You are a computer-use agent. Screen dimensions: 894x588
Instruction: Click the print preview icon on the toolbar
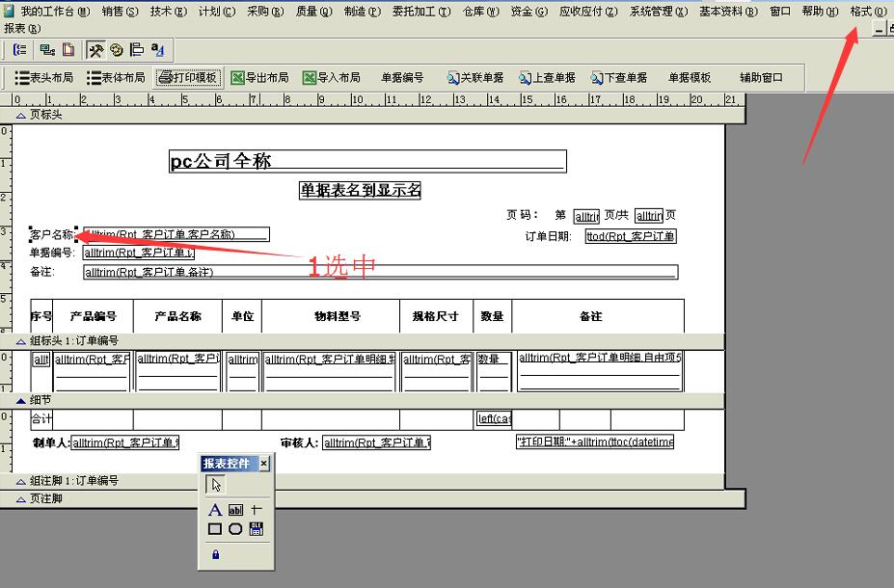click(68, 48)
